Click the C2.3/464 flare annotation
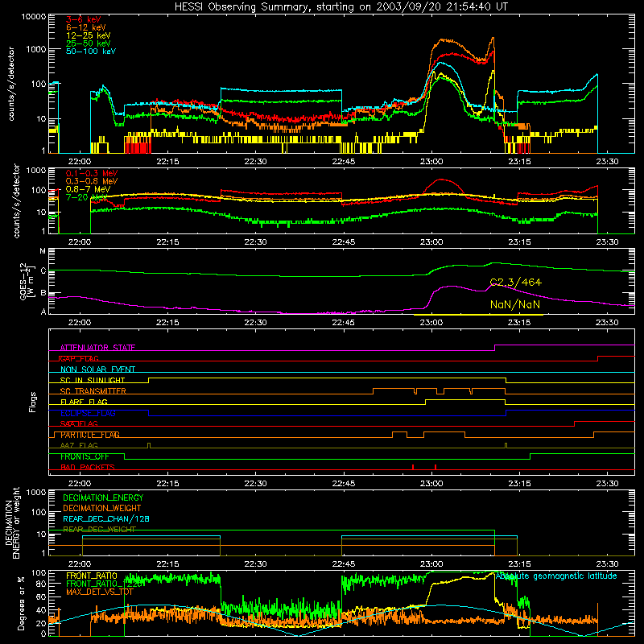 pyautogui.click(x=516, y=283)
